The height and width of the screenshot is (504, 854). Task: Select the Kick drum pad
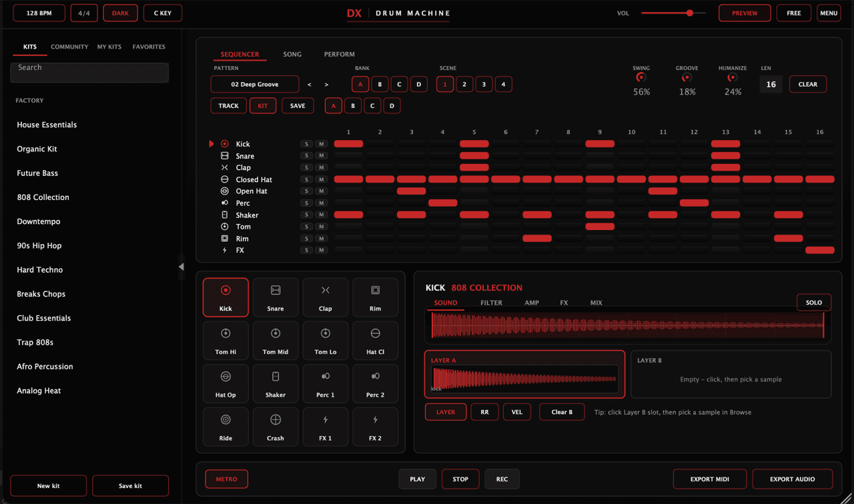pos(226,297)
